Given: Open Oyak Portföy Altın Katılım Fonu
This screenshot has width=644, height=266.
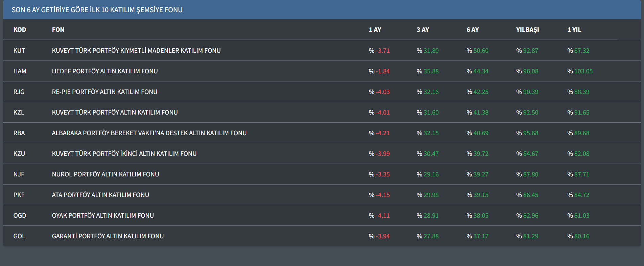Looking at the screenshot, I should pyautogui.click(x=103, y=216).
